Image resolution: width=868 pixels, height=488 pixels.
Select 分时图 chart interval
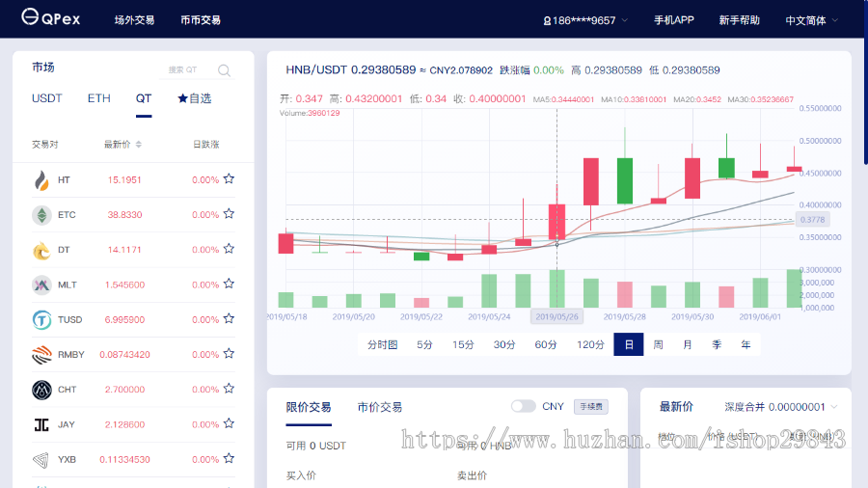tap(383, 344)
